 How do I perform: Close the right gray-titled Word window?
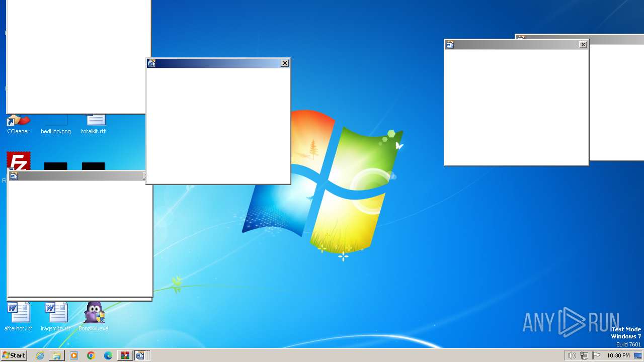[583, 45]
